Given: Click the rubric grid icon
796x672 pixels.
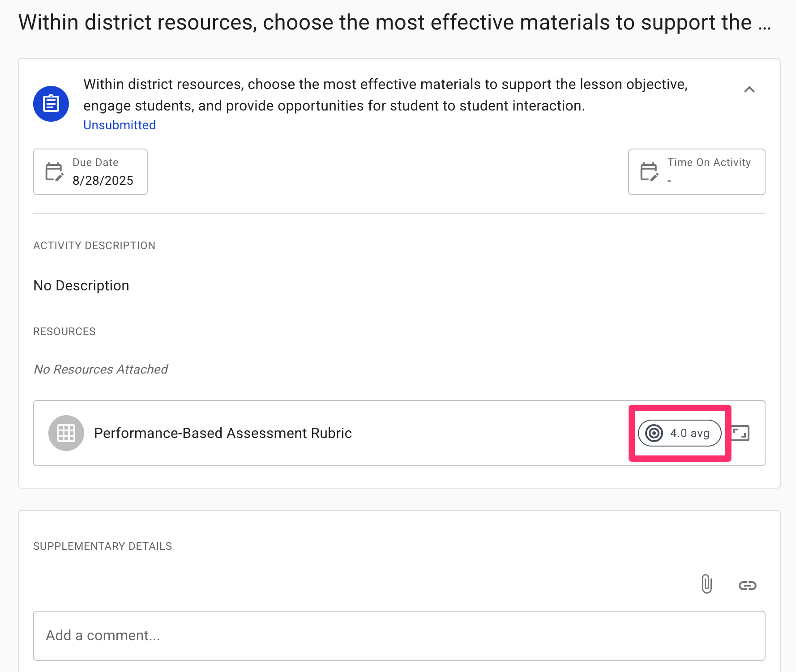Looking at the screenshot, I should 66,433.
